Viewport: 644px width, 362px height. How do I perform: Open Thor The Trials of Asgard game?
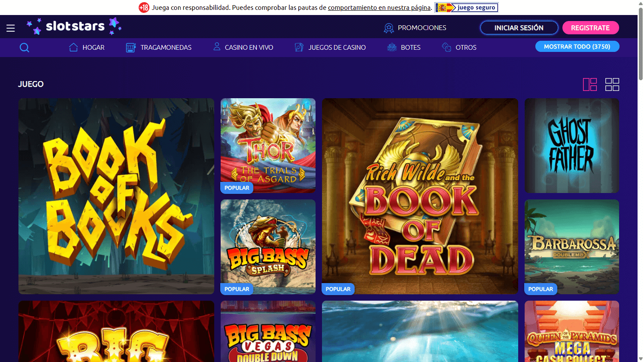[x=268, y=145]
